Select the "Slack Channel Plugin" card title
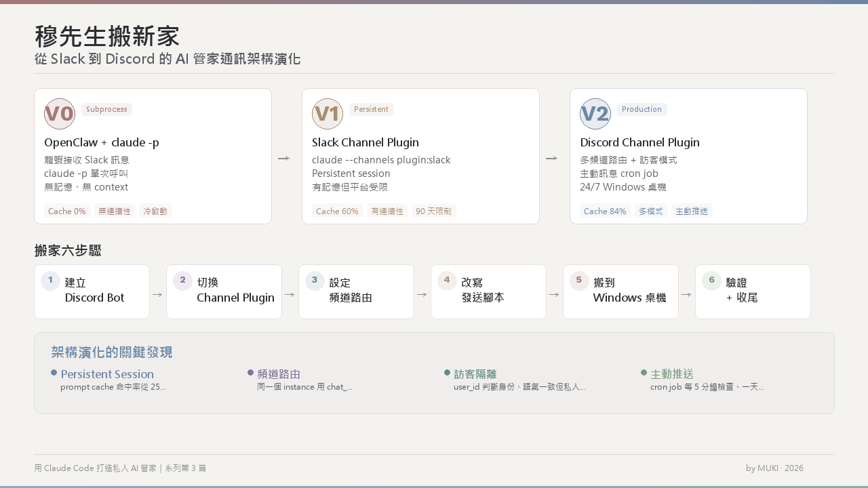This screenshot has width=868, height=488. (x=366, y=142)
